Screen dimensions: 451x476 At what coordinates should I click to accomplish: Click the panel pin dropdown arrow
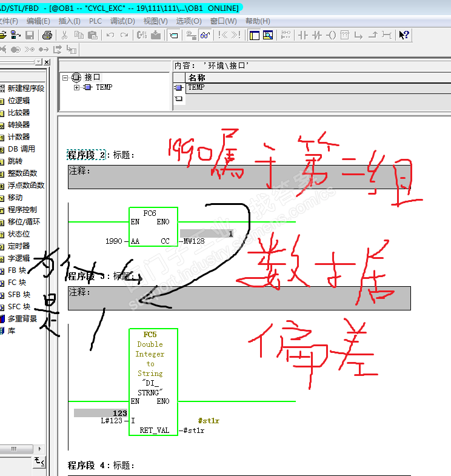39,62
